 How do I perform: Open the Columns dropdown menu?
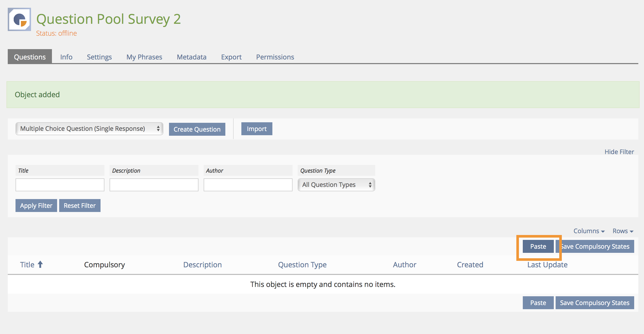coord(589,231)
